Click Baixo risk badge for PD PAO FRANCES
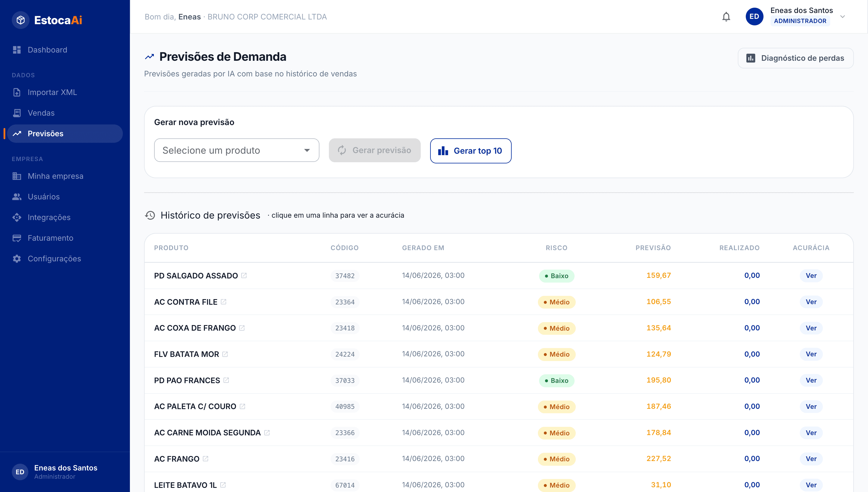 556,380
